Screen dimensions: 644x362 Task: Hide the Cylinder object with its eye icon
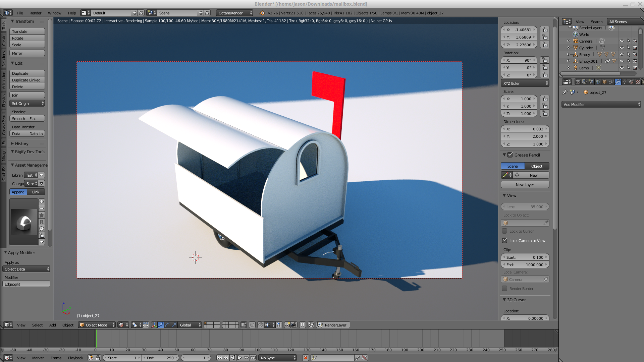coord(622,48)
